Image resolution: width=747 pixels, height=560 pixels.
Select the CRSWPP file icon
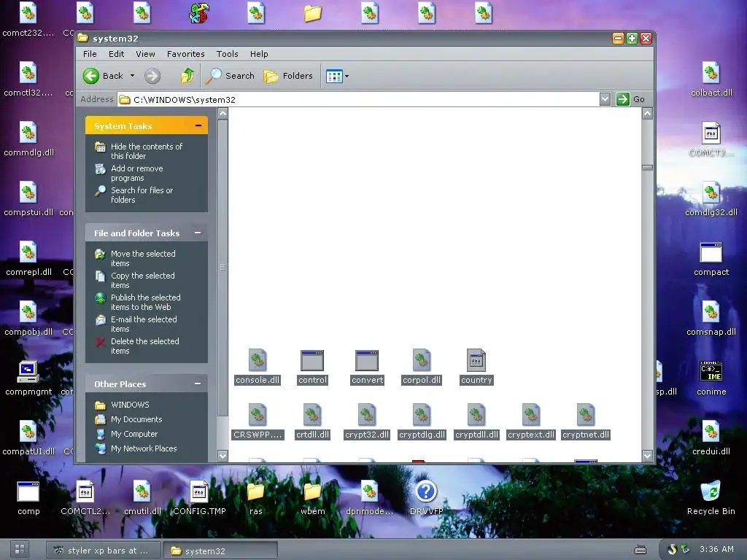(x=258, y=415)
